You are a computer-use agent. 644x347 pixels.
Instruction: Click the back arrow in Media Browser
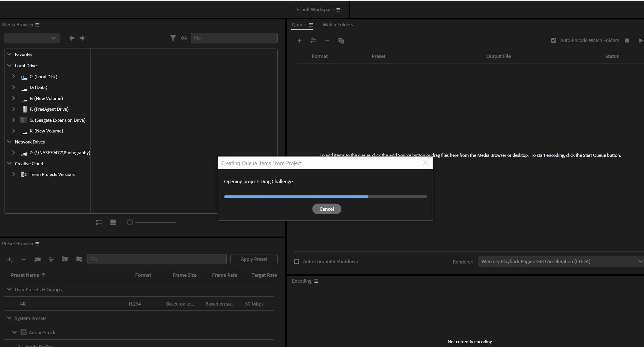click(72, 38)
